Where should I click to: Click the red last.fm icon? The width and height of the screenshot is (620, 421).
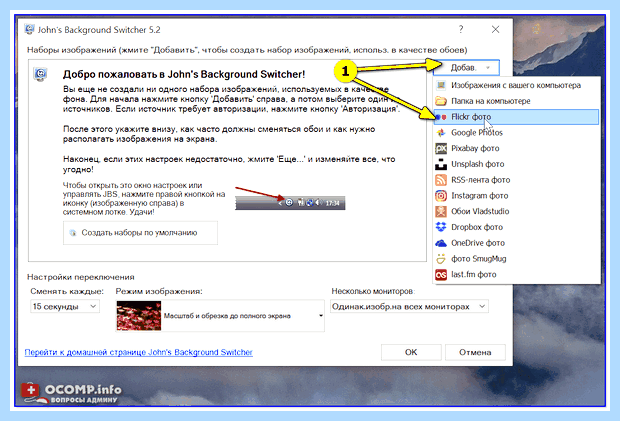pos(441,275)
